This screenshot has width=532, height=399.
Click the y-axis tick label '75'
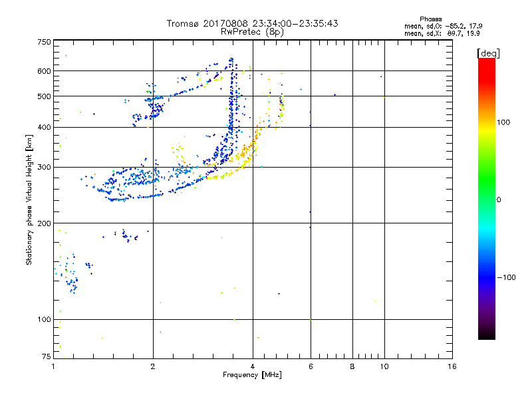coord(47,356)
